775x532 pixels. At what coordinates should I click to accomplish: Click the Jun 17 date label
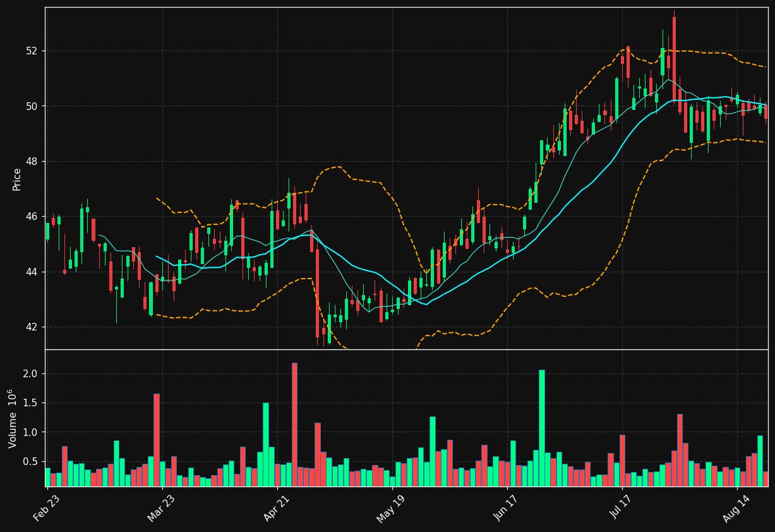[505, 507]
